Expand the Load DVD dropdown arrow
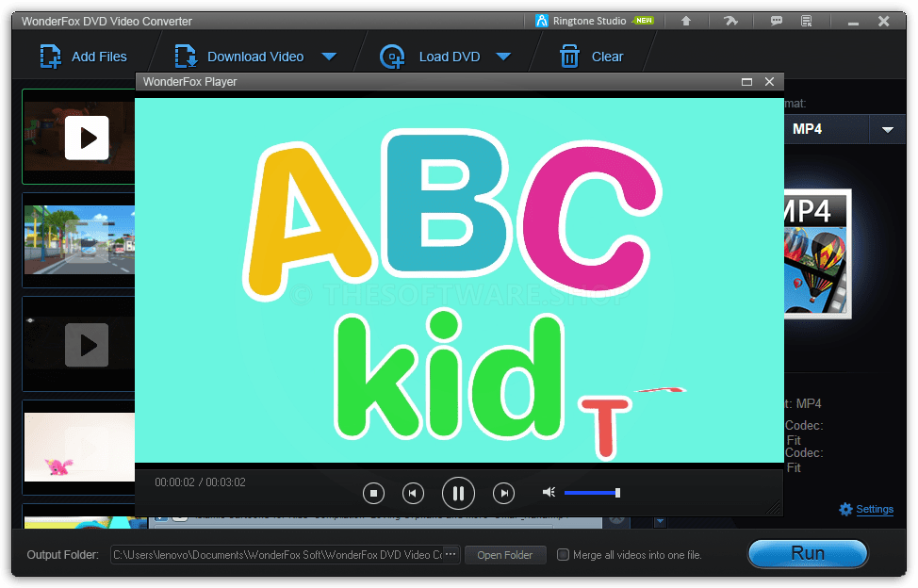 coord(503,57)
